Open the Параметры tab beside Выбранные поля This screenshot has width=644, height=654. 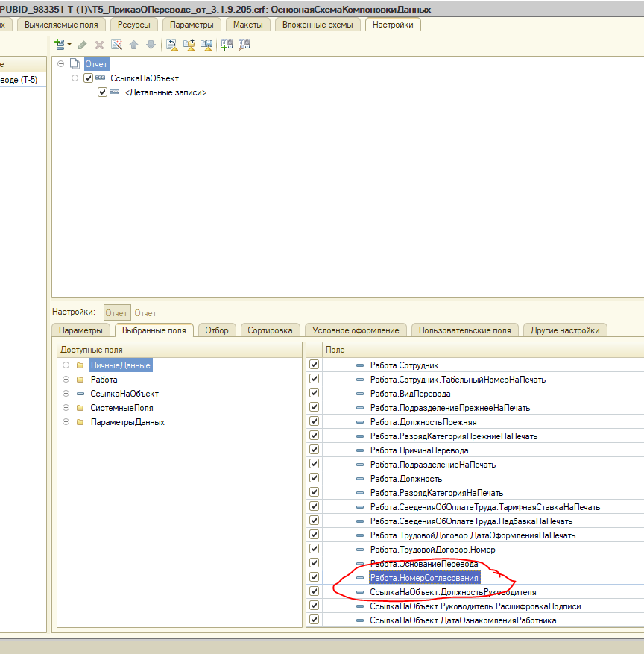80,330
